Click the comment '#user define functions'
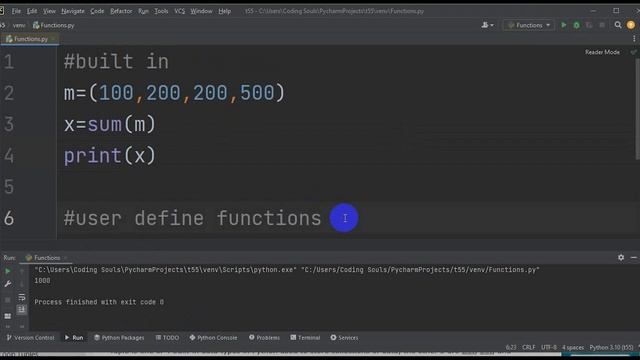This screenshot has height=360, width=640. (x=192, y=218)
